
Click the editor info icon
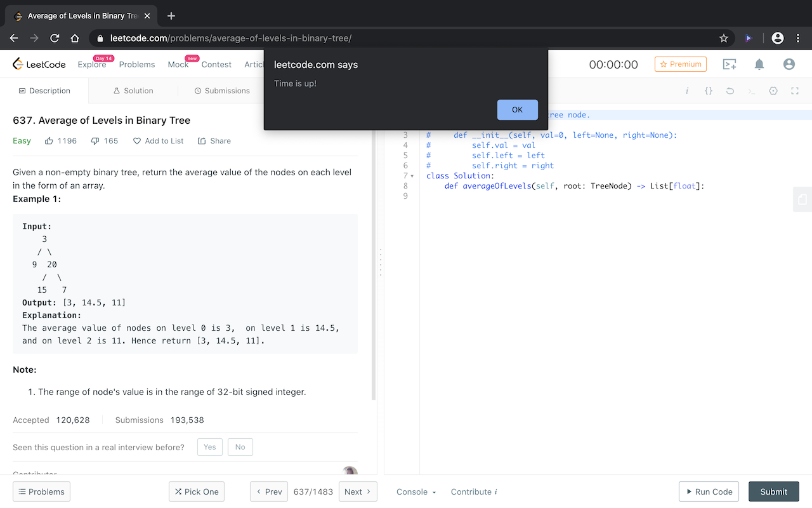coord(687,91)
